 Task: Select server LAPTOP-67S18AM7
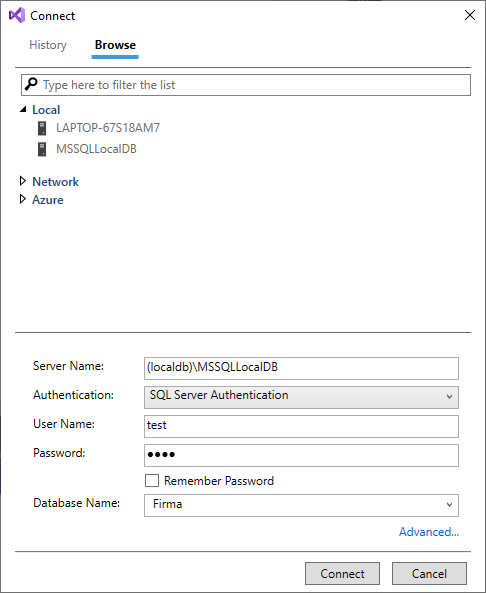(108, 128)
